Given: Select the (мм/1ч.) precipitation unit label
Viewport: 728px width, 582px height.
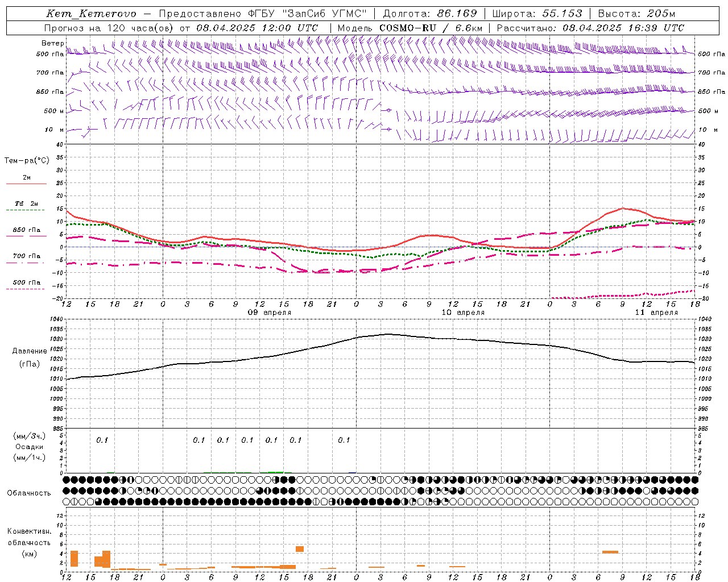Looking at the screenshot, I should tap(30, 458).
